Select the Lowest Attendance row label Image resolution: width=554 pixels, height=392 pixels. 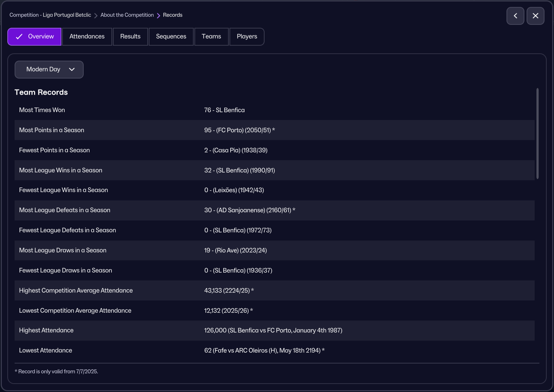(x=46, y=350)
